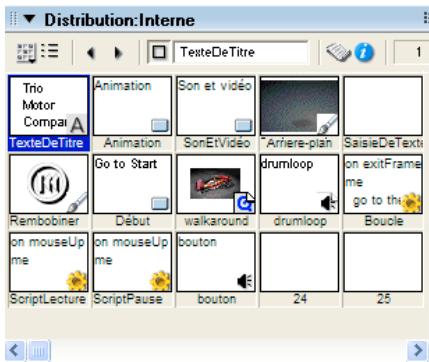Click the horizontal scrollbar thumb
The image size is (429, 362).
tap(39, 350)
